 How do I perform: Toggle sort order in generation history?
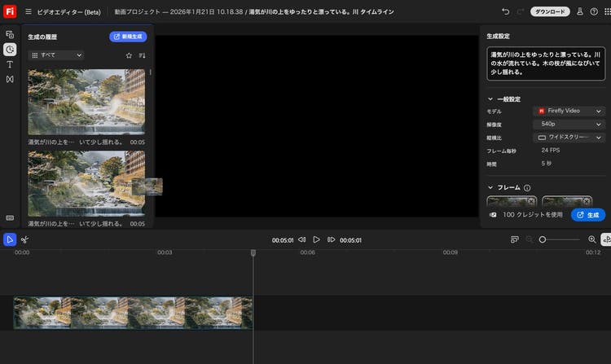tap(142, 55)
